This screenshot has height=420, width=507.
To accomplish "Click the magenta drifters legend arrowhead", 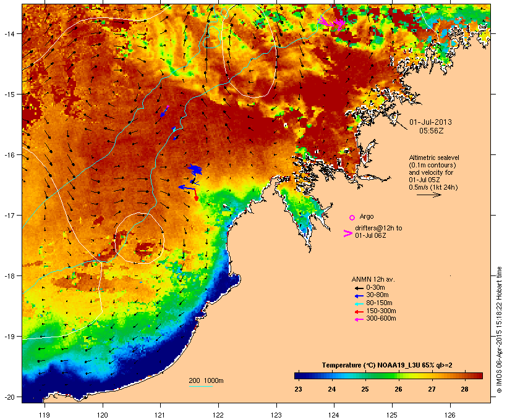I will pos(348,233).
